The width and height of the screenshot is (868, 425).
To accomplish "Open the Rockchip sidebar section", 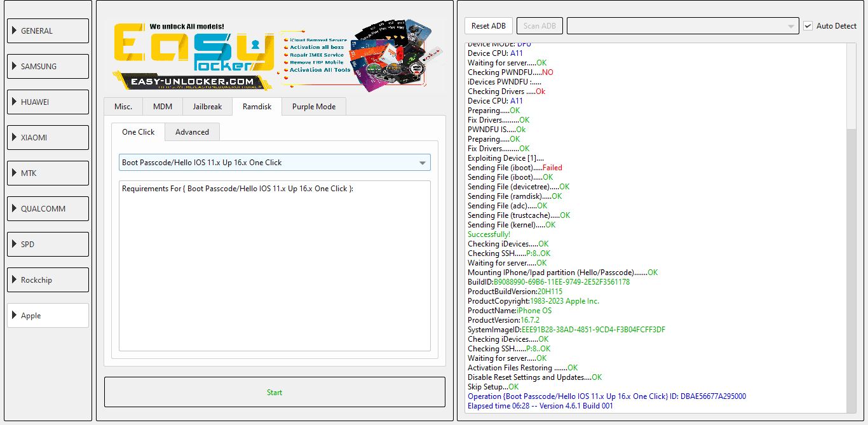I will tap(48, 280).
